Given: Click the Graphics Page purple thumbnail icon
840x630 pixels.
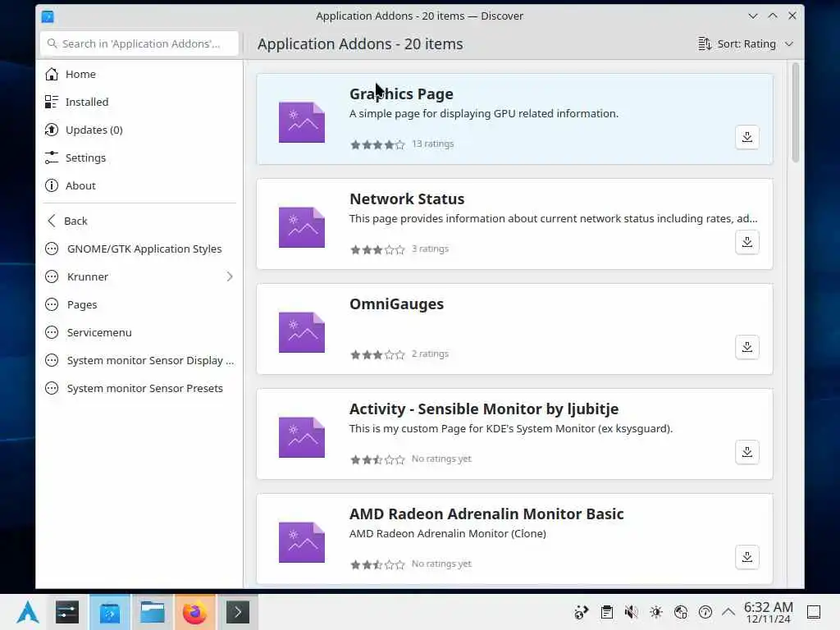Looking at the screenshot, I should [302, 122].
